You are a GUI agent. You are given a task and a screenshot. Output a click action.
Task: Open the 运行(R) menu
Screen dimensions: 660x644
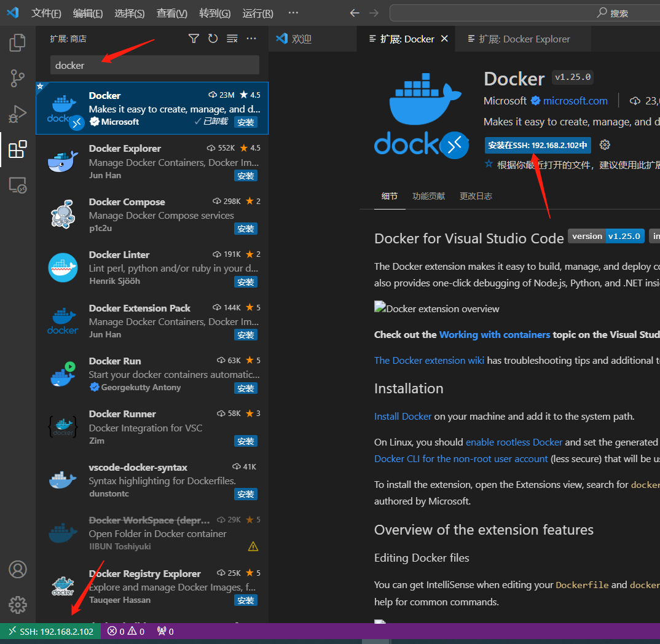pyautogui.click(x=257, y=13)
